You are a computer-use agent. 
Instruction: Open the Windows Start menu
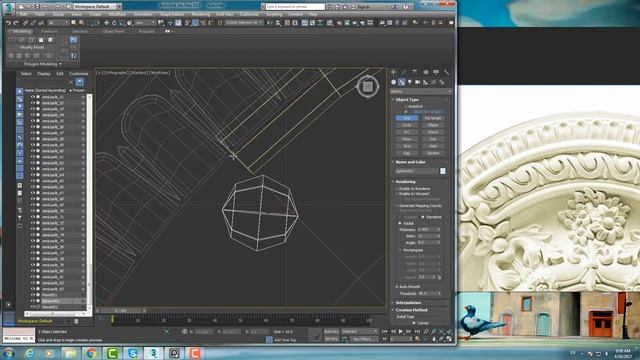point(9,353)
